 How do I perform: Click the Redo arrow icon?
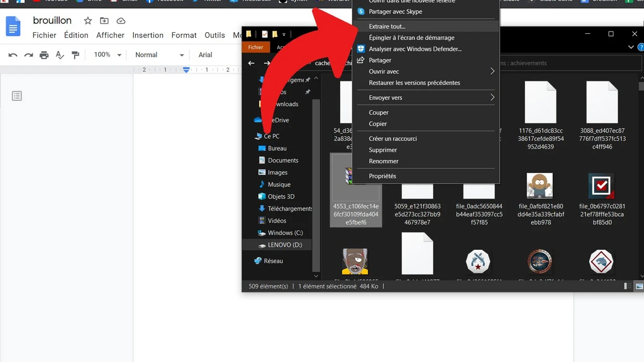coord(28,55)
